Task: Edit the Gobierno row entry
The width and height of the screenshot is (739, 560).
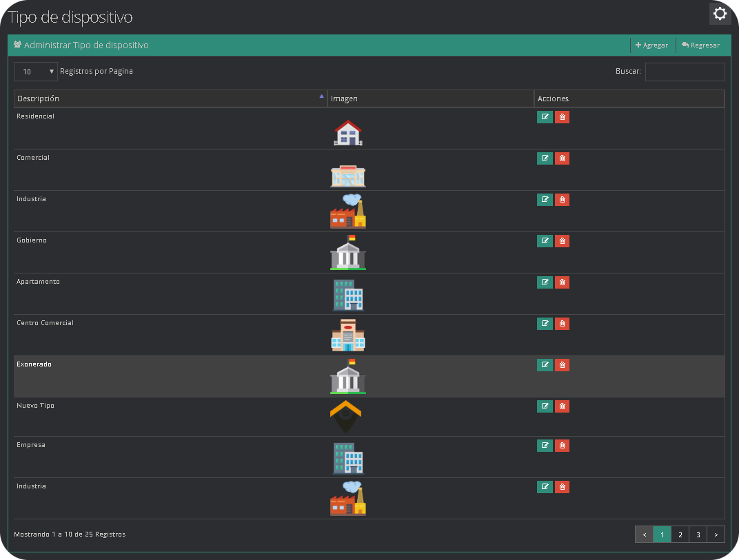Action: click(x=545, y=241)
